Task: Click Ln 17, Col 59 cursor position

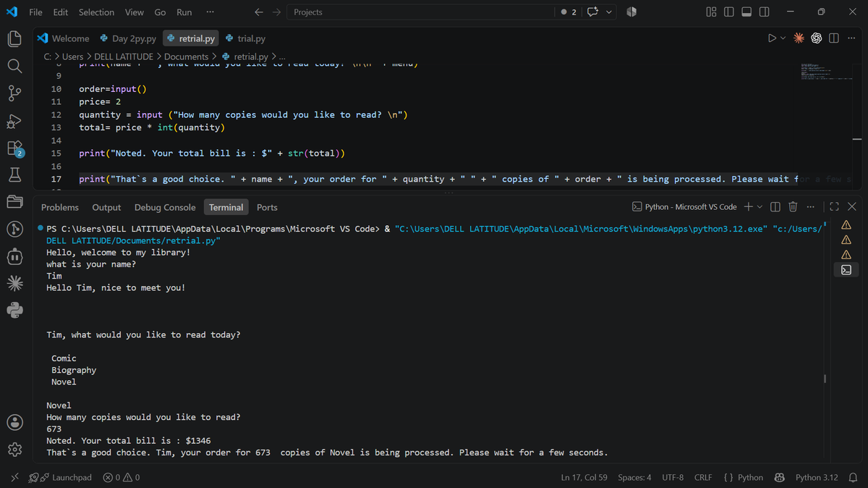Action: [x=584, y=477]
